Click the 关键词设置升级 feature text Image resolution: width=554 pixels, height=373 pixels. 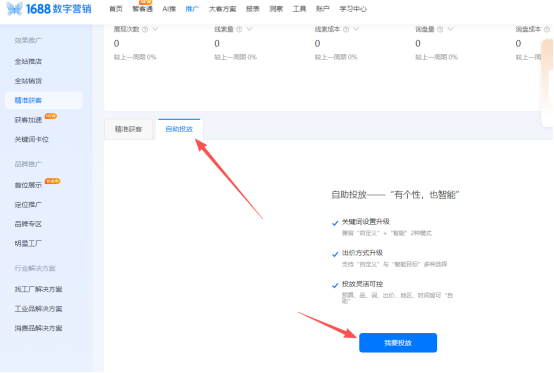coord(366,222)
